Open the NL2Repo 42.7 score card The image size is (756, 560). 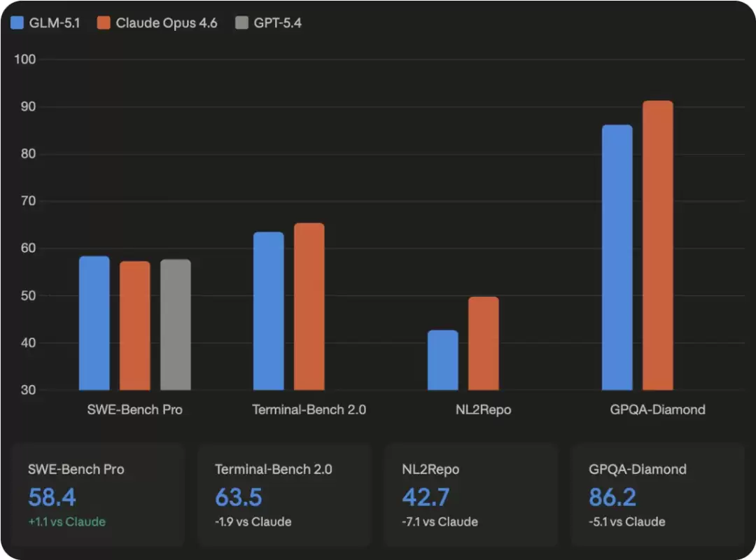471,496
